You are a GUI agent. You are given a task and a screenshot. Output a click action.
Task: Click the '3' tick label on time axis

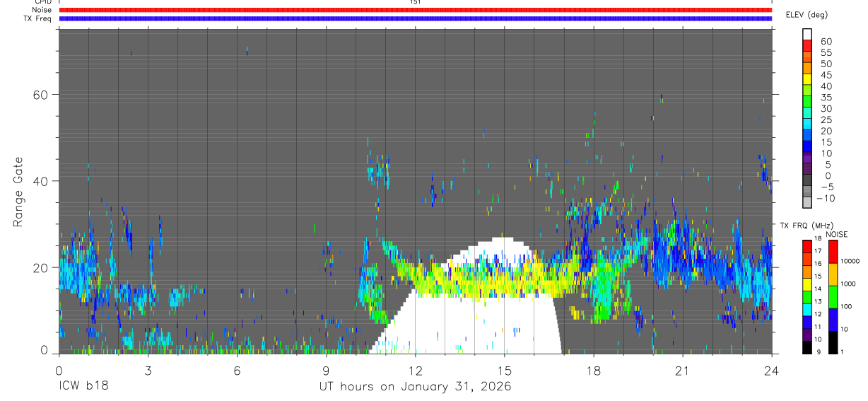point(148,371)
